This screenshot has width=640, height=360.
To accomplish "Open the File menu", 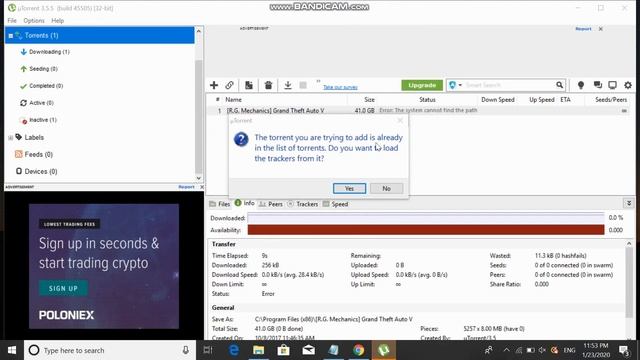I will click(x=12, y=20).
